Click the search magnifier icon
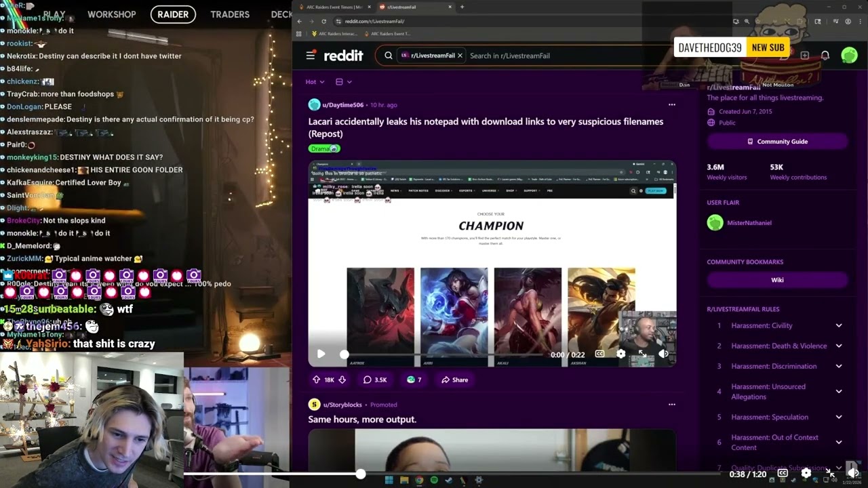The height and width of the screenshot is (488, 868). 389,56
